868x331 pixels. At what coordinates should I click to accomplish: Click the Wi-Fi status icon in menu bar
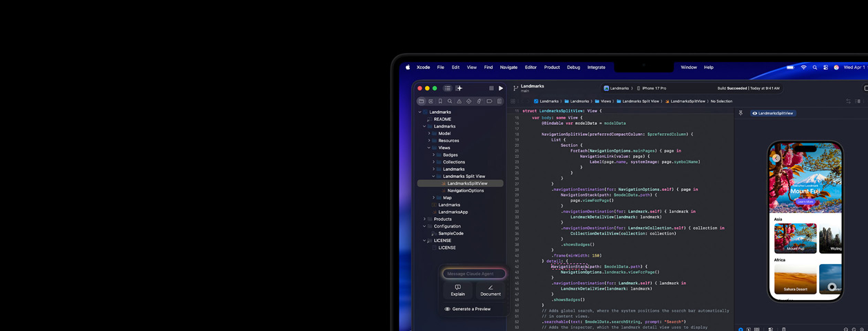tap(803, 68)
